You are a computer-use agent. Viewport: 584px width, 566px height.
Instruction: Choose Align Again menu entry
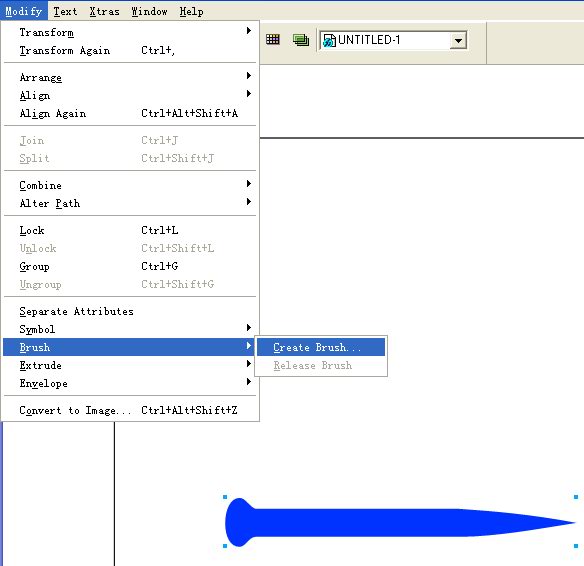pyautogui.click(x=130, y=113)
